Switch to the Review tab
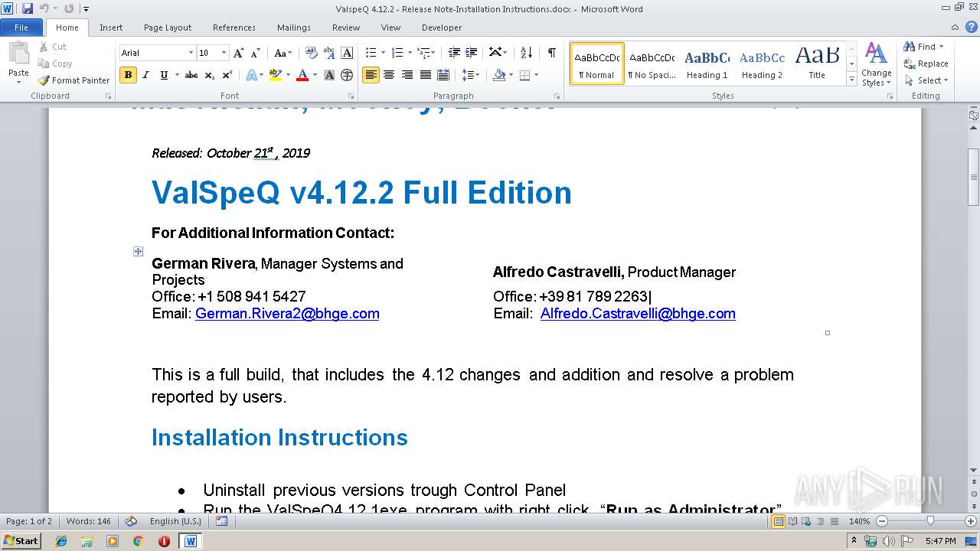 click(x=346, y=28)
